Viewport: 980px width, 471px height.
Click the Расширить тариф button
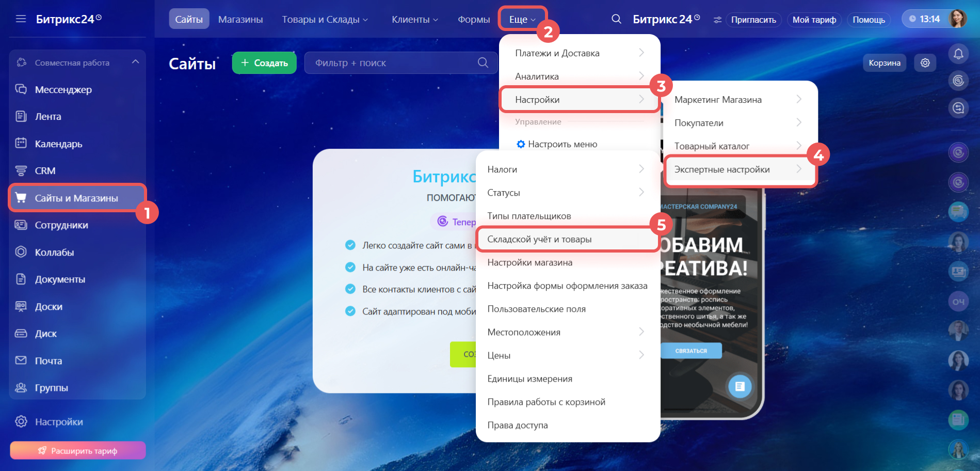pyautogui.click(x=77, y=451)
